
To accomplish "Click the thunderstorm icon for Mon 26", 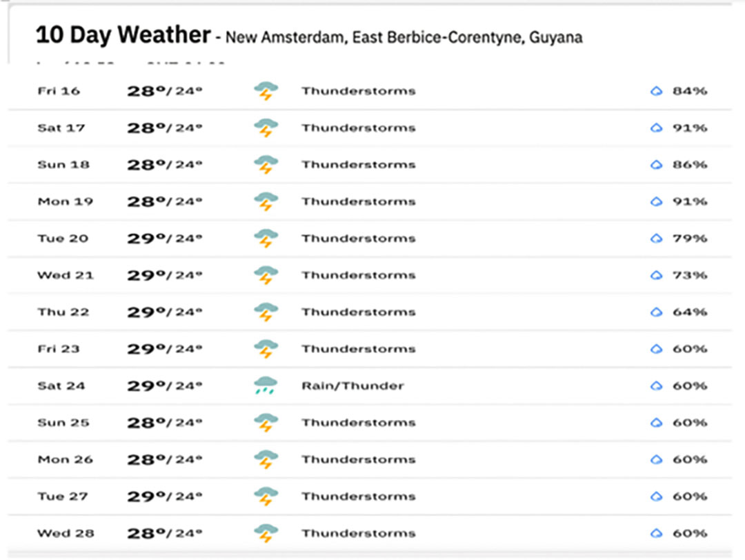I will 266,459.
